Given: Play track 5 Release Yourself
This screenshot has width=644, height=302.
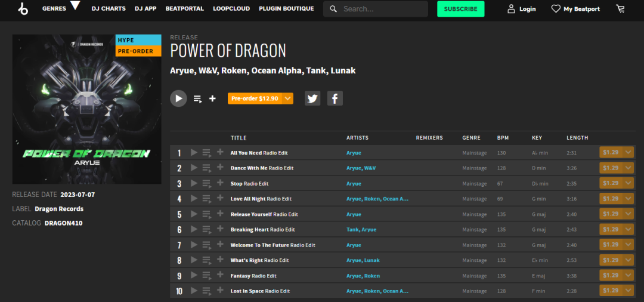Looking at the screenshot, I should click(194, 214).
